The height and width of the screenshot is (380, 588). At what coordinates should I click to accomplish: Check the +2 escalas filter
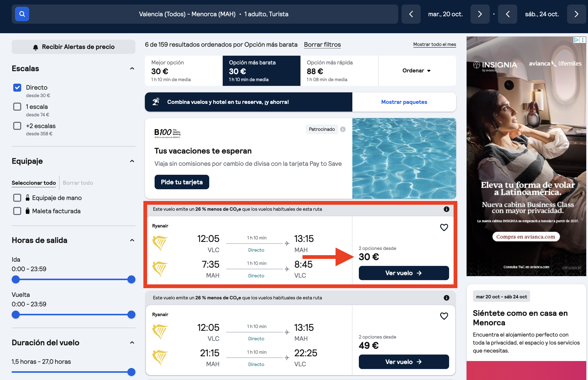(17, 126)
